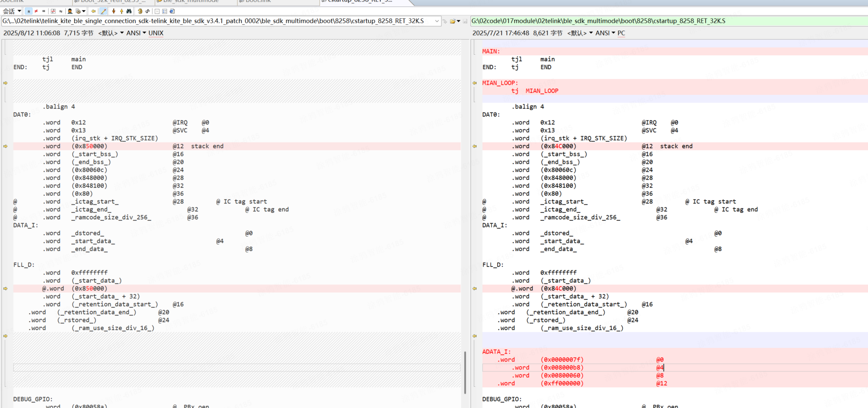Click the Edit pencil icon
Image resolution: width=868 pixels, height=408 pixels.
point(103,11)
